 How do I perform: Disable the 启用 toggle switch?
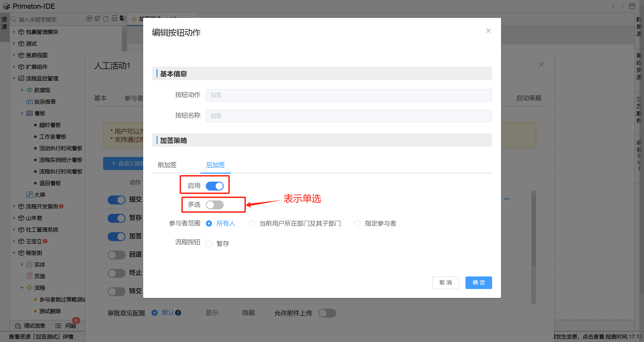tap(215, 186)
